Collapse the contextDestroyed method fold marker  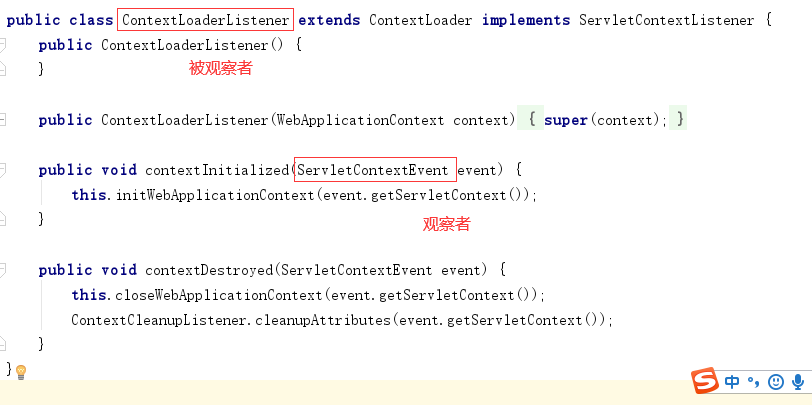point(2,270)
